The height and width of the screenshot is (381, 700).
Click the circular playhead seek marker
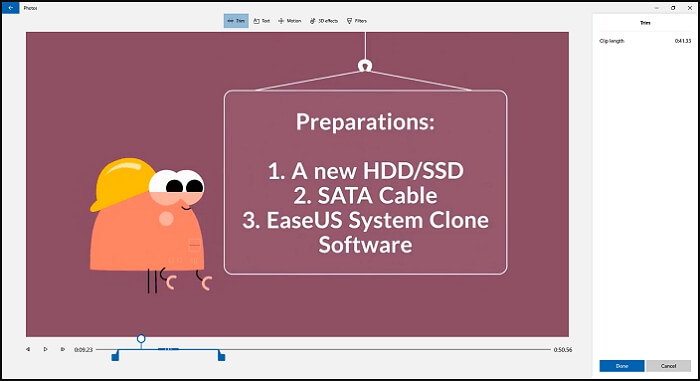click(x=141, y=339)
